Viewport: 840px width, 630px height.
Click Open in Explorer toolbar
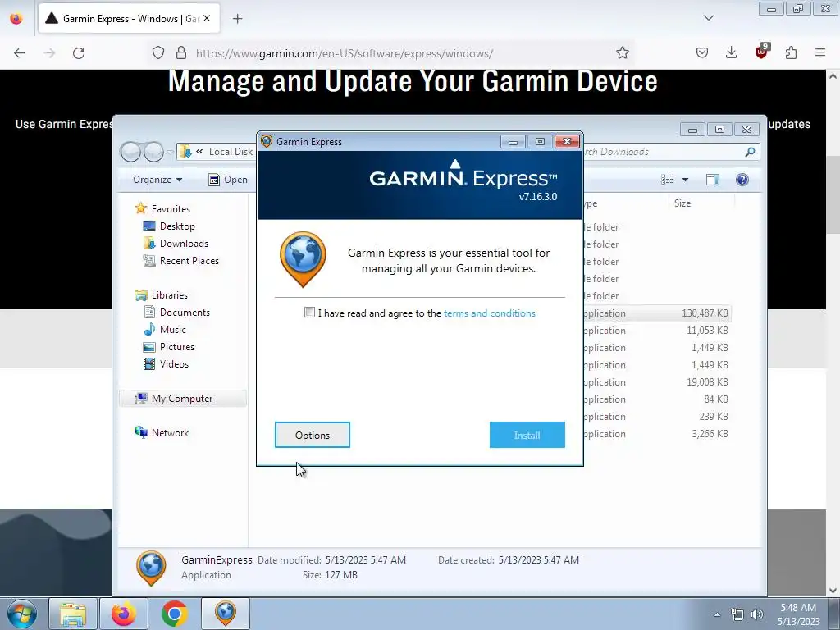point(228,180)
